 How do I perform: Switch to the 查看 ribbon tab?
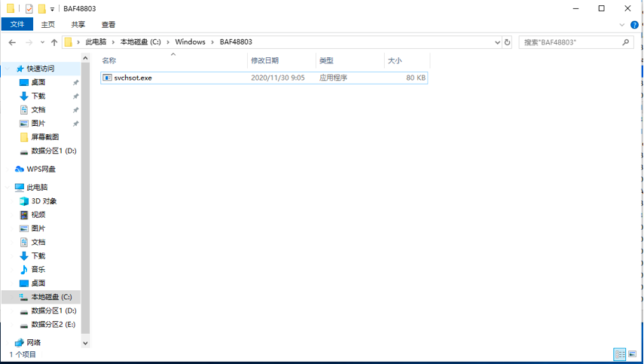108,25
